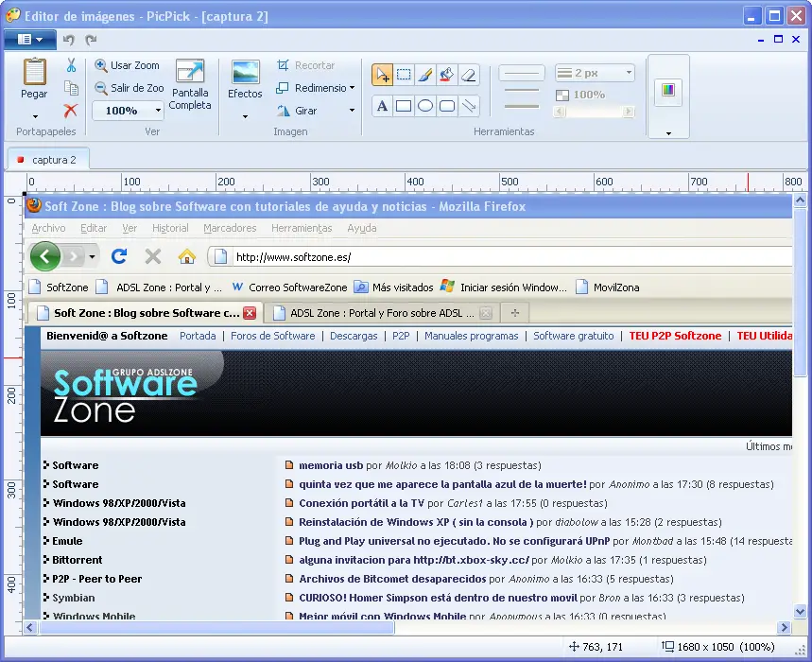Image resolution: width=812 pixels, height=662 pixels.
Task: Restore the inner document window
Action: coord(778,40)
